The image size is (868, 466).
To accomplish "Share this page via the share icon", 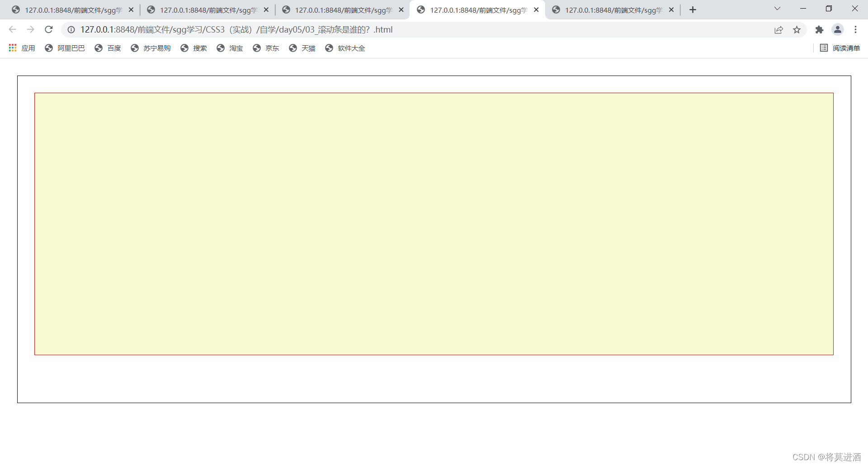I will tap(778, 30).
